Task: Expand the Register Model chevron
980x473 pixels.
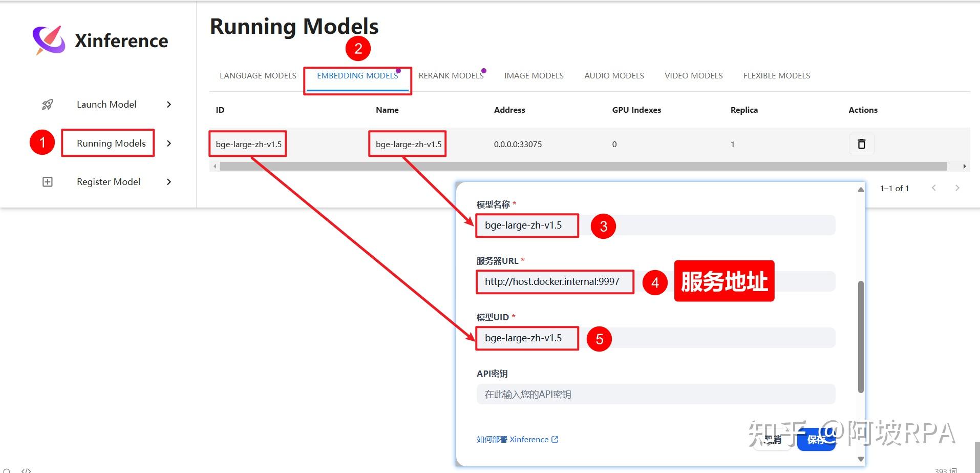Action: [x=169, y=181]
